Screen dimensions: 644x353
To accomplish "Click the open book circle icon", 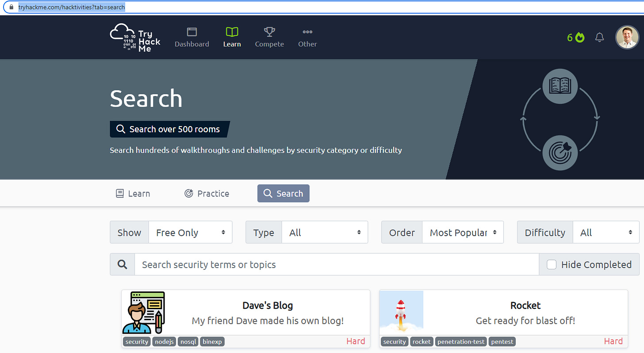I will 560,86.
